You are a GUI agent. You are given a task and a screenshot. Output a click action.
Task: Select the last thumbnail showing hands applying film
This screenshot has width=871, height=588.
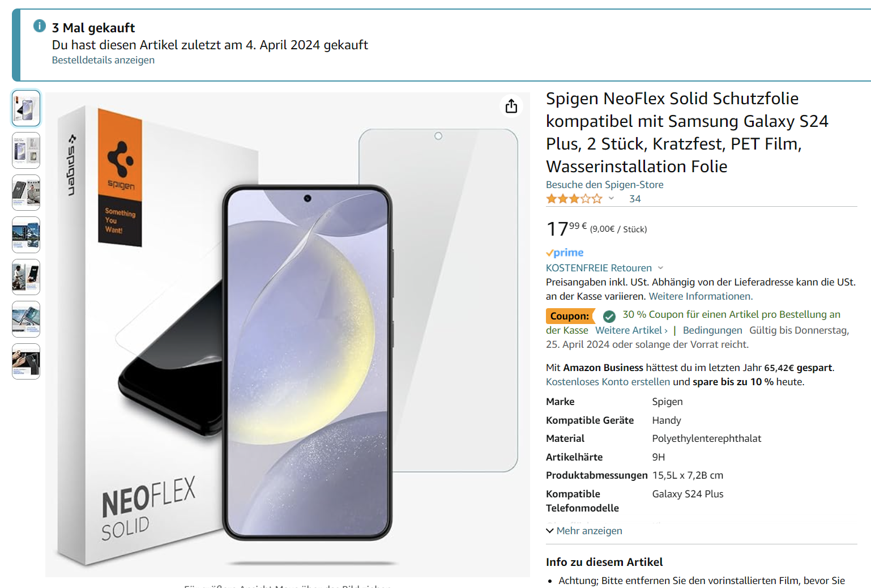26,361
